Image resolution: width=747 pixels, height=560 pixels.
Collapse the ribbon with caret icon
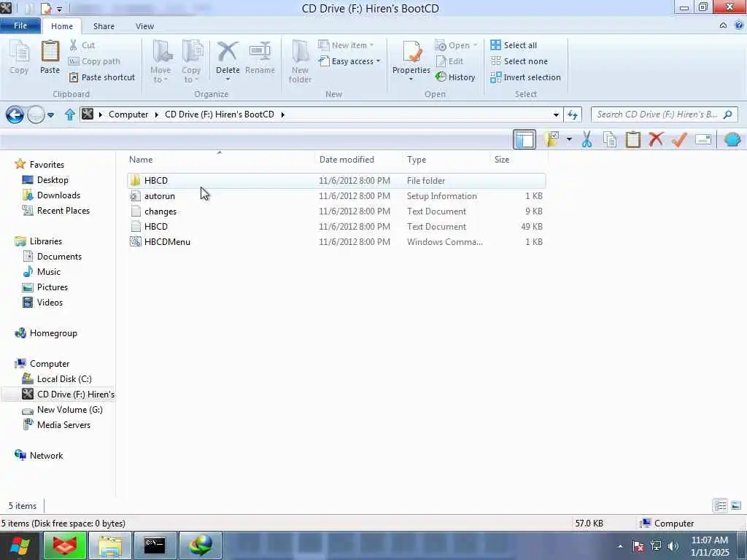click(x=723, y=26)
